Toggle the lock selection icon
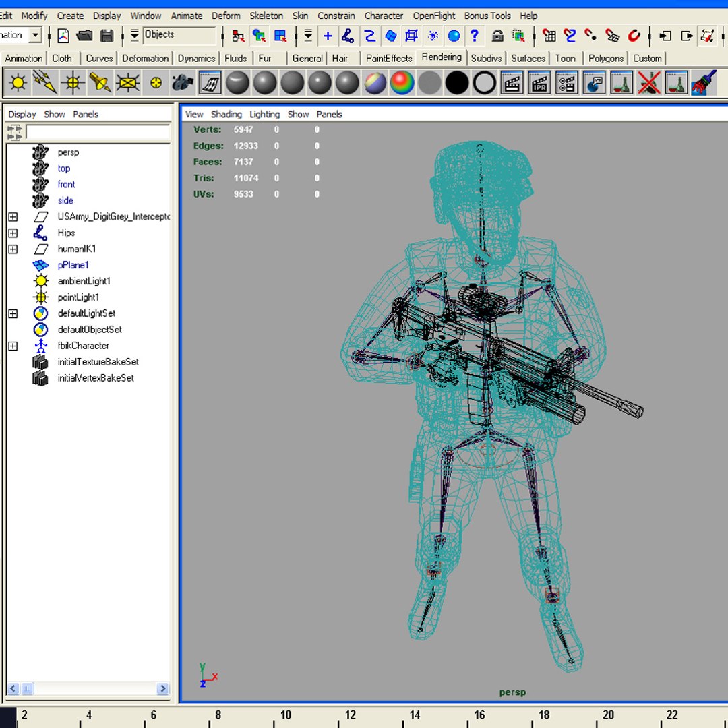The width and height of the screenshot is (728, 728). 497,36
